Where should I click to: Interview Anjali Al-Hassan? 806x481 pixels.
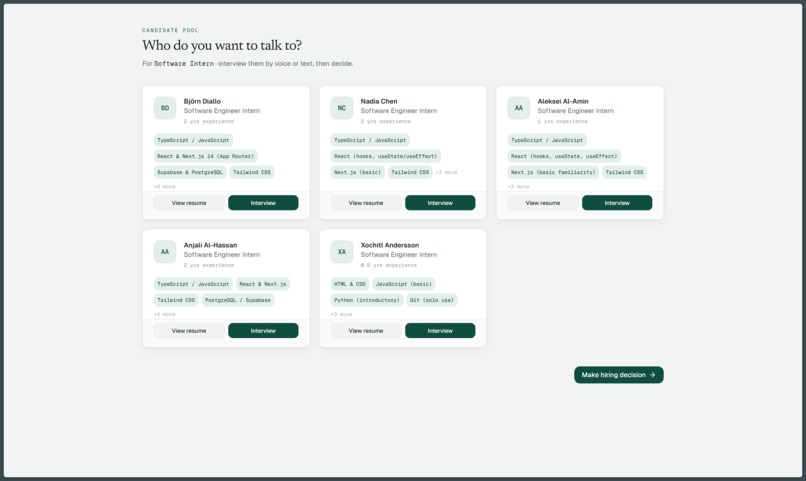[263, 330]
